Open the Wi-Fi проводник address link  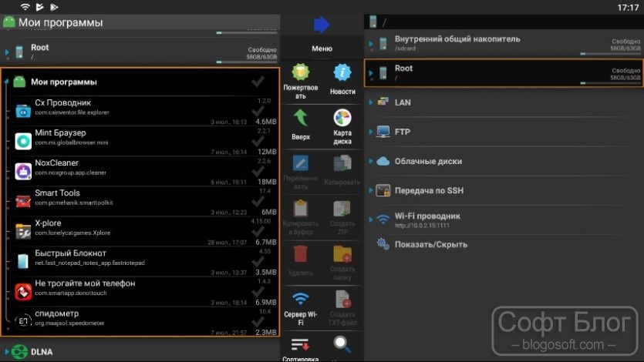pos(422,226)
